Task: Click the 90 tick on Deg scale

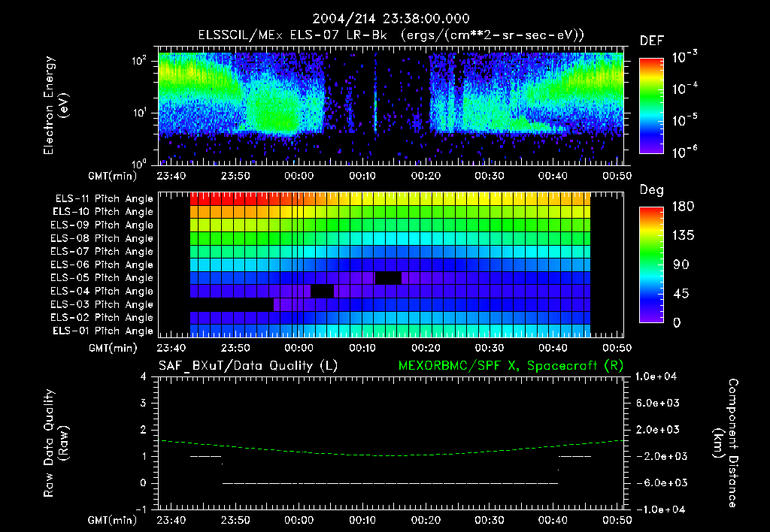Action: 681,265
